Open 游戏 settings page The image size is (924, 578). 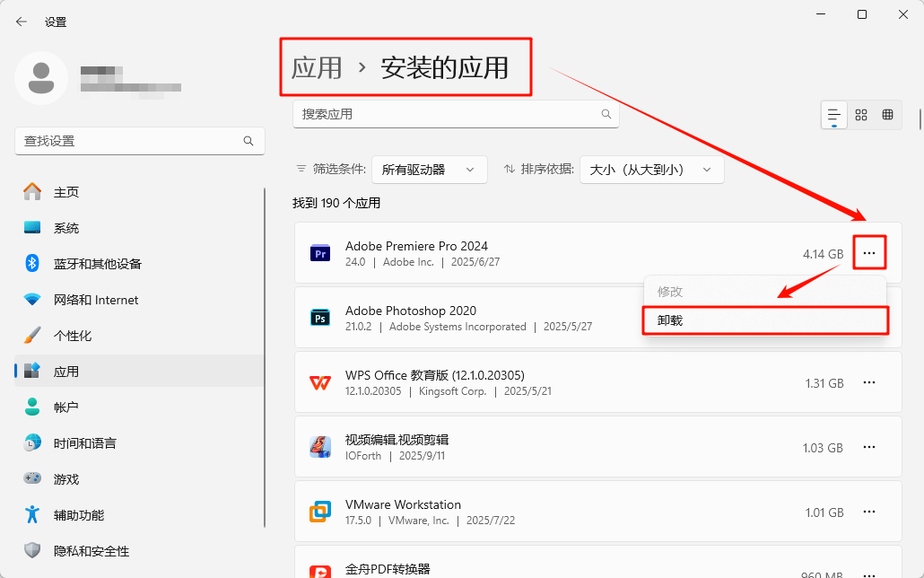140,479
